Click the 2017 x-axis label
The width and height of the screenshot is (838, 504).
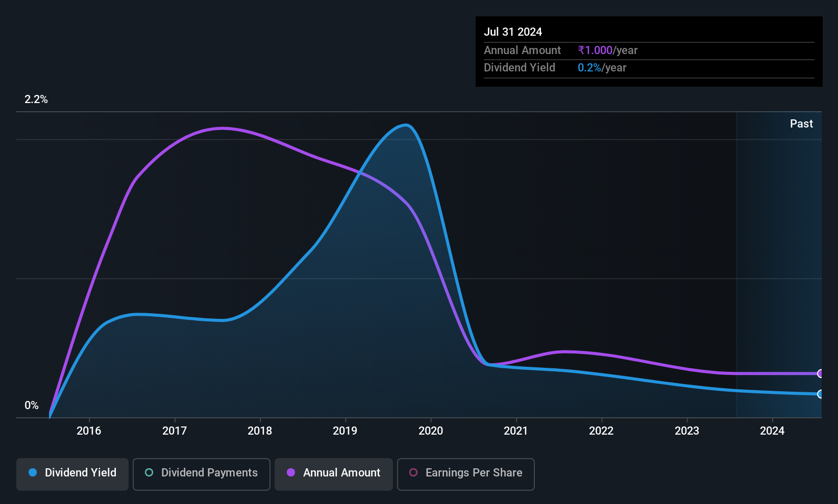(175, 431)
